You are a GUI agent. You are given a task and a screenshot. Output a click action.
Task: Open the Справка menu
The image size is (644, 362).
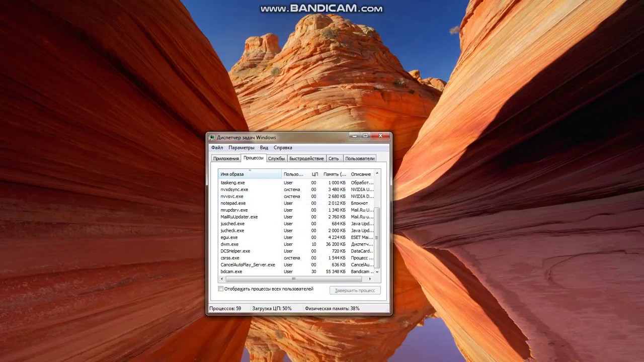pyautogui.click(x=283, y=148)
